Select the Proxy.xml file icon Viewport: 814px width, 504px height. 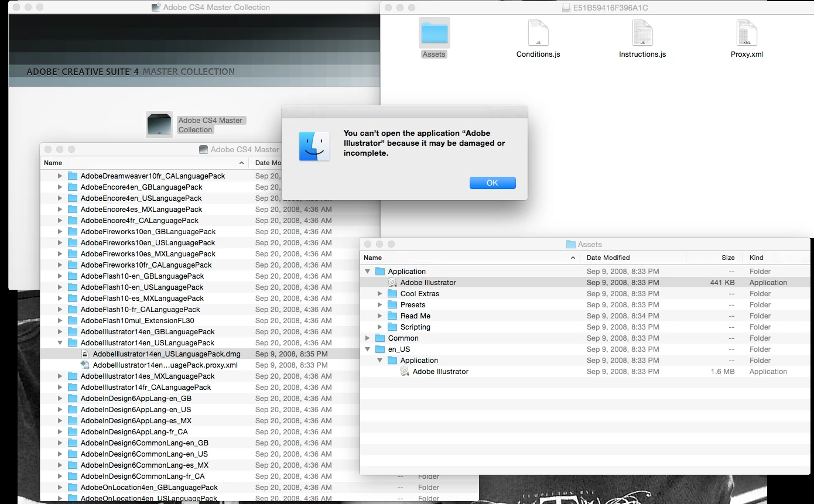(747, 33)
